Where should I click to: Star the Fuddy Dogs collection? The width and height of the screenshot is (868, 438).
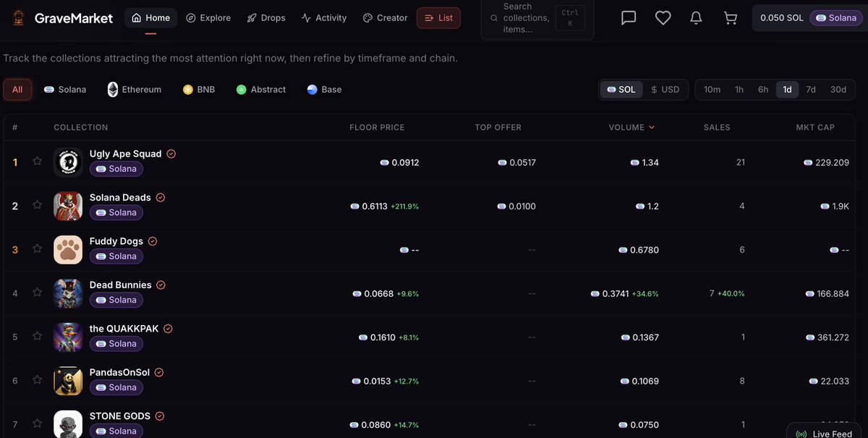pyautogui.click(x=37, y=249)
